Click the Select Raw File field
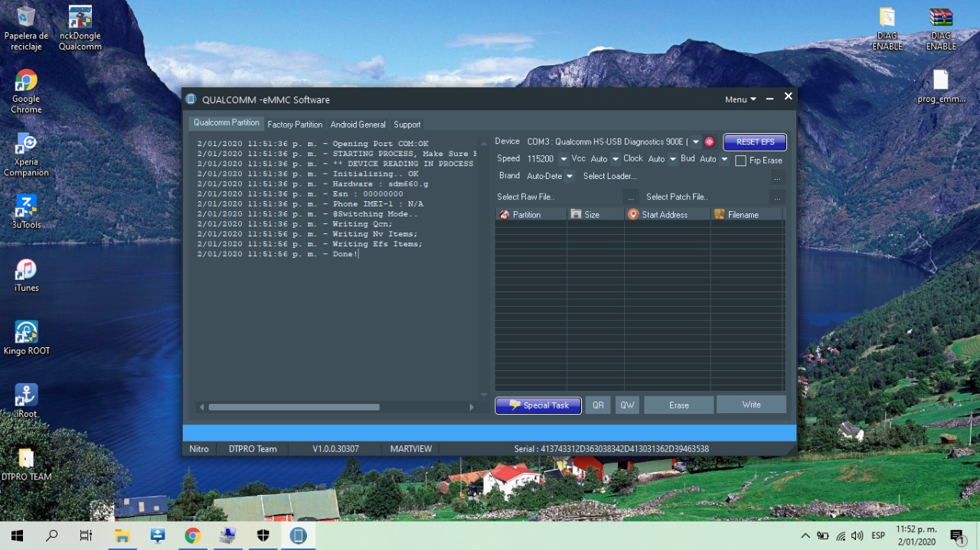The width and height of the screenshot is (980, 550). [x=559, y=197]
